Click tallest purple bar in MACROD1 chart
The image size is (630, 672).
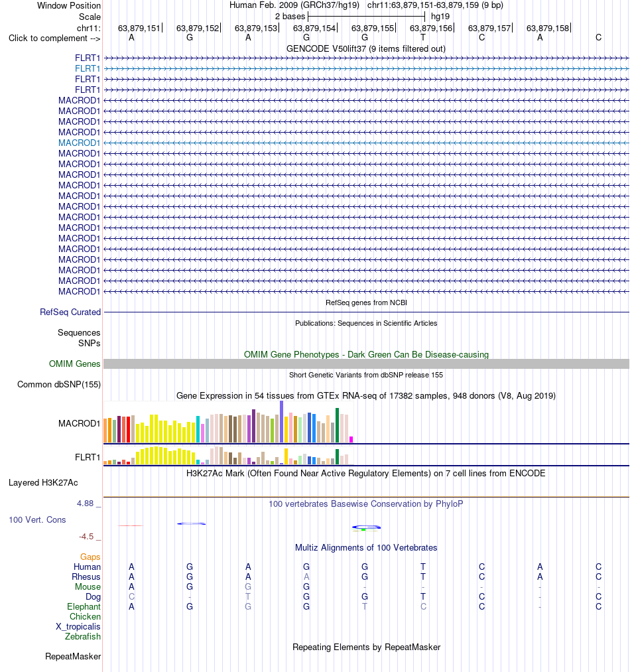coord(281,422)
